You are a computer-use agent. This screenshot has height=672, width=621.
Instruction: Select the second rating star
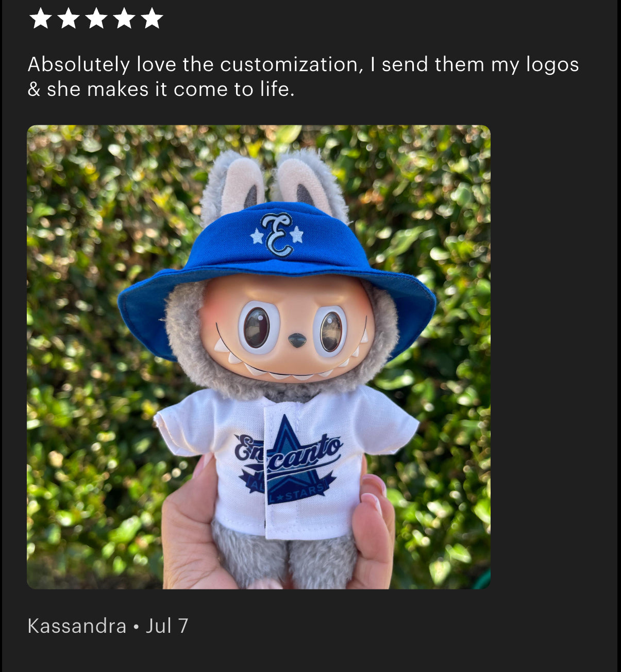(x=68, y=19)
